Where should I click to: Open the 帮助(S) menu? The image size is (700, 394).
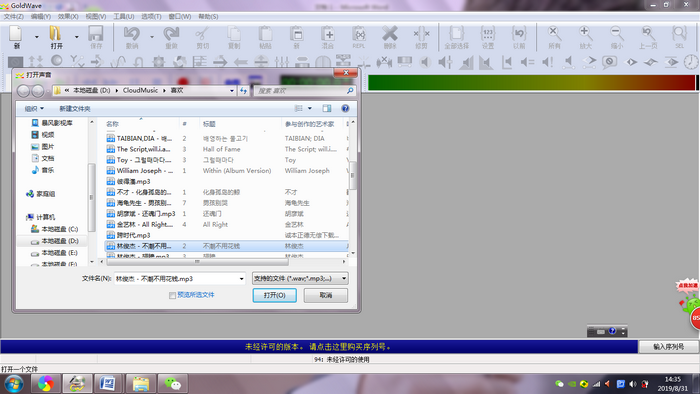tap(208, 17)
